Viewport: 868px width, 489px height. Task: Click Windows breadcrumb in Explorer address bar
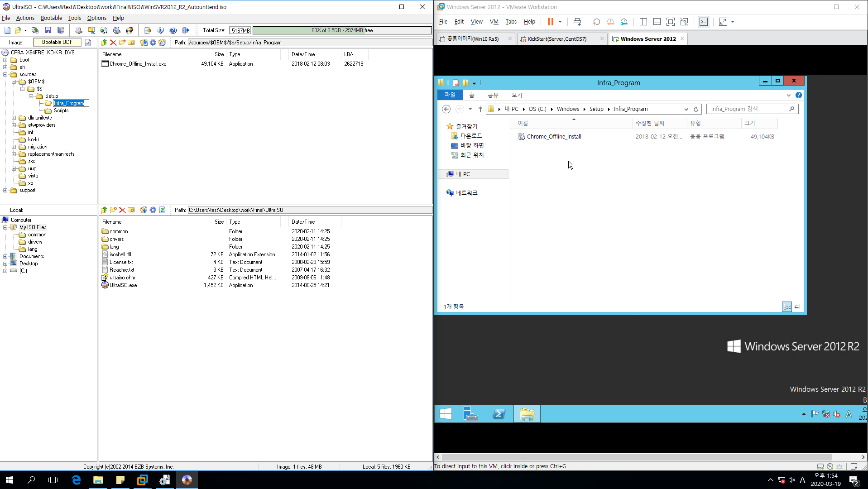tap(568, 109)
